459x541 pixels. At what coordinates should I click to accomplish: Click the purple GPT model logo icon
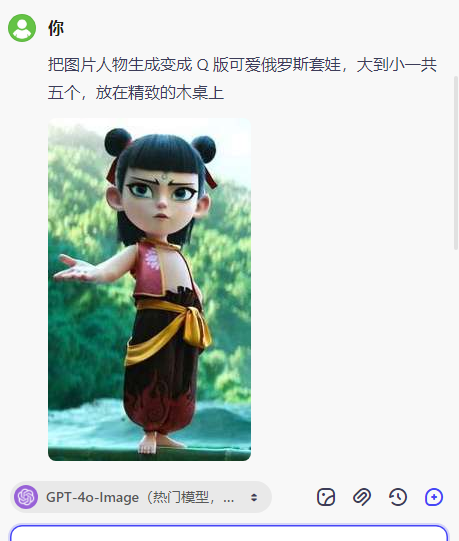[x=26, y=497]
